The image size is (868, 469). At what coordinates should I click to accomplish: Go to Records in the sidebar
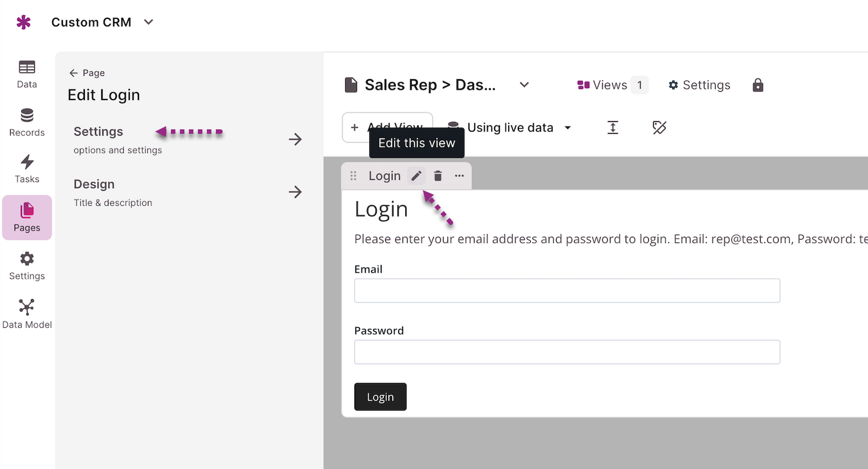27,122
